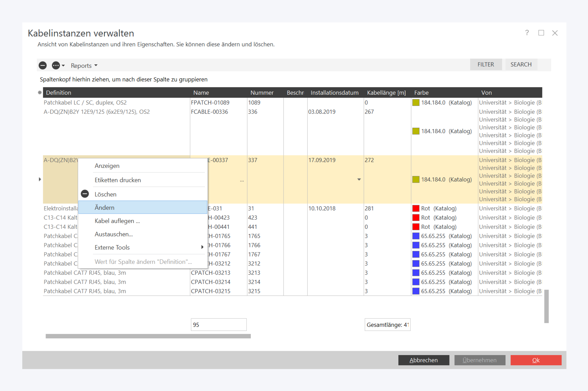The image size is (588, 391).
Task: Click the minus delete icon in toolbar
Action: (43, 66)
